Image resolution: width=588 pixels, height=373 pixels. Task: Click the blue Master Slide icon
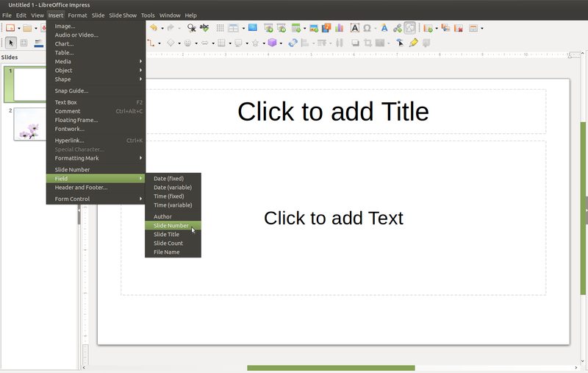(x=253, y=27)
